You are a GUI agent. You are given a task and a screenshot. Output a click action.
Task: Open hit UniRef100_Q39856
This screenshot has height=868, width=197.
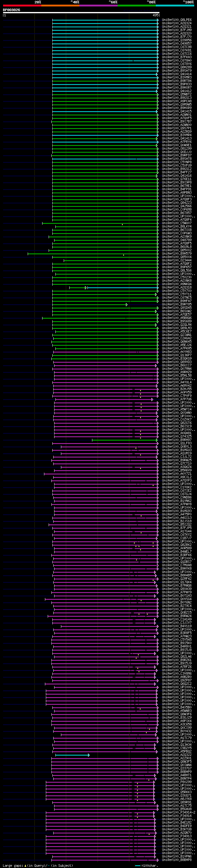177,40
